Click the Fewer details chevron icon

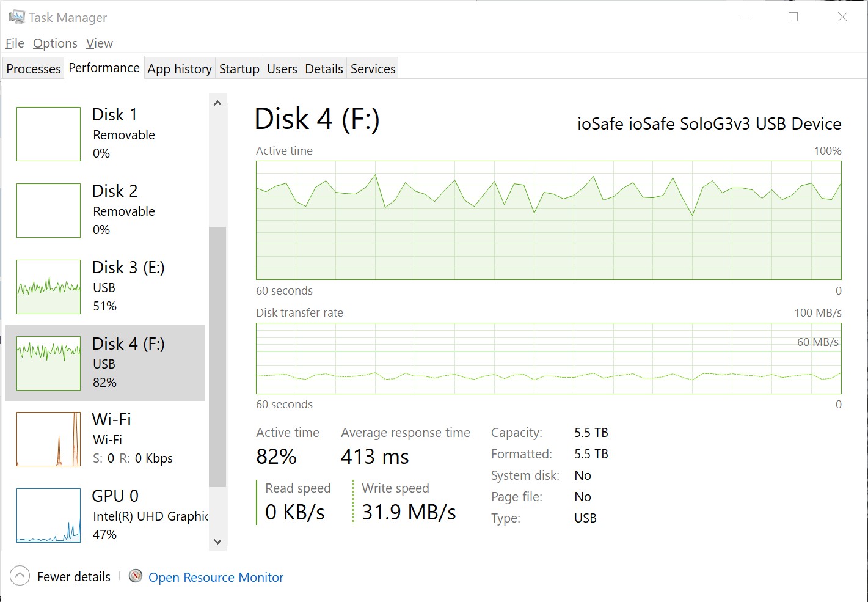[x=20, y=576]
